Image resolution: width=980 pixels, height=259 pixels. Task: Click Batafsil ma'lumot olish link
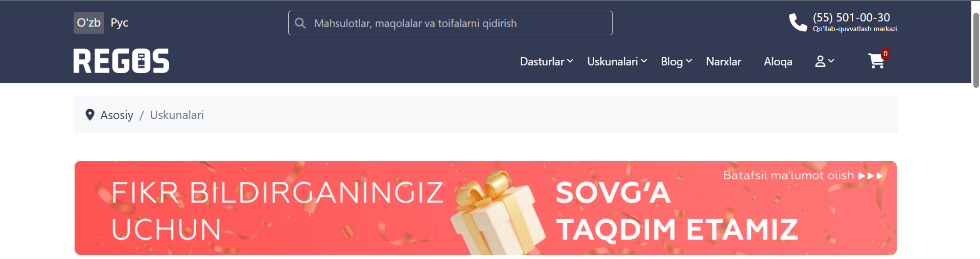click(x=803, y=175)
